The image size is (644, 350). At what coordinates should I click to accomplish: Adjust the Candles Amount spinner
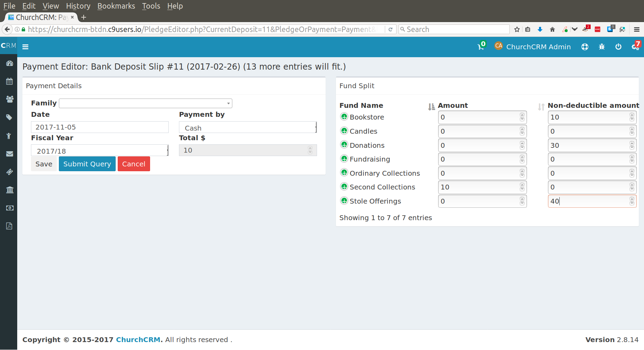coord(522,131)
